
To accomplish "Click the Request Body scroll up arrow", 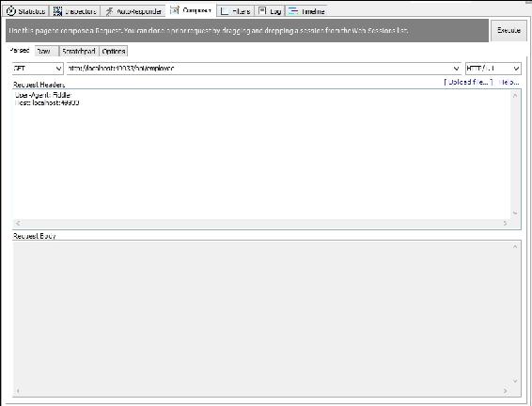I will [515, 246].
